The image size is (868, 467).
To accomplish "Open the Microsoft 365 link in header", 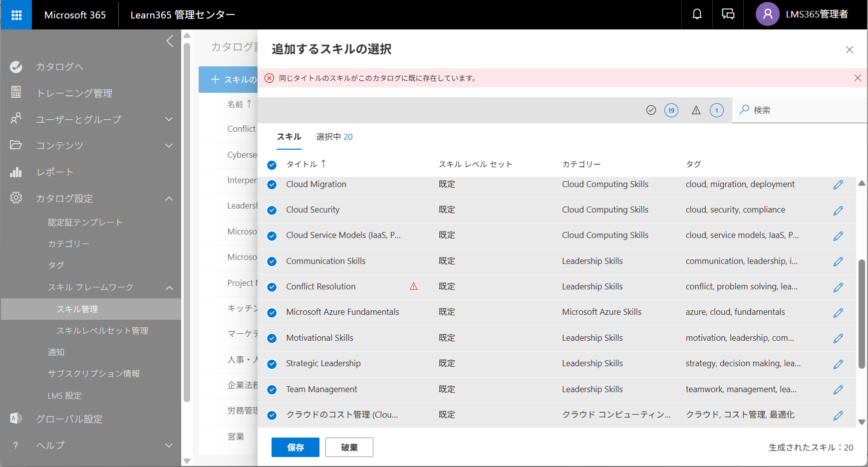I will tap(75, 15).
